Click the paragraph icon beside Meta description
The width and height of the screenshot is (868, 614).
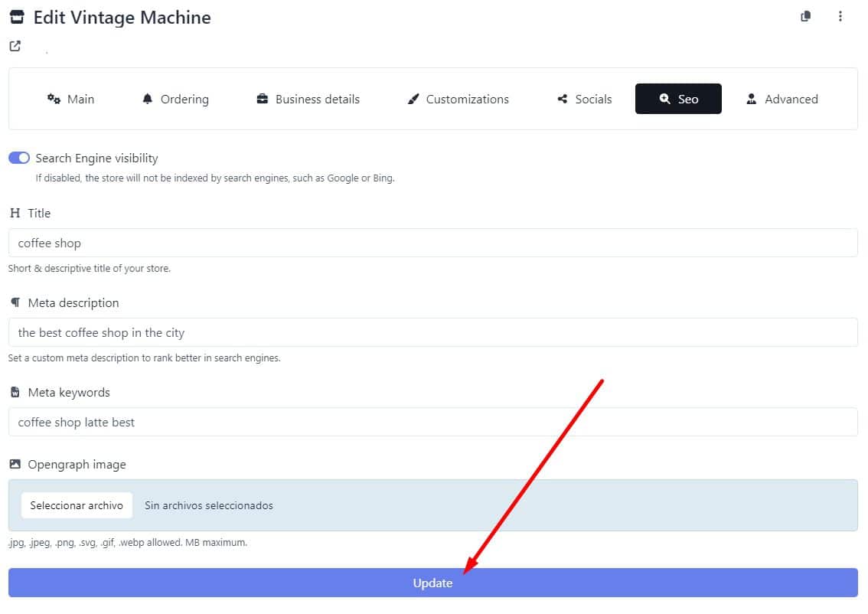point(15,302)
